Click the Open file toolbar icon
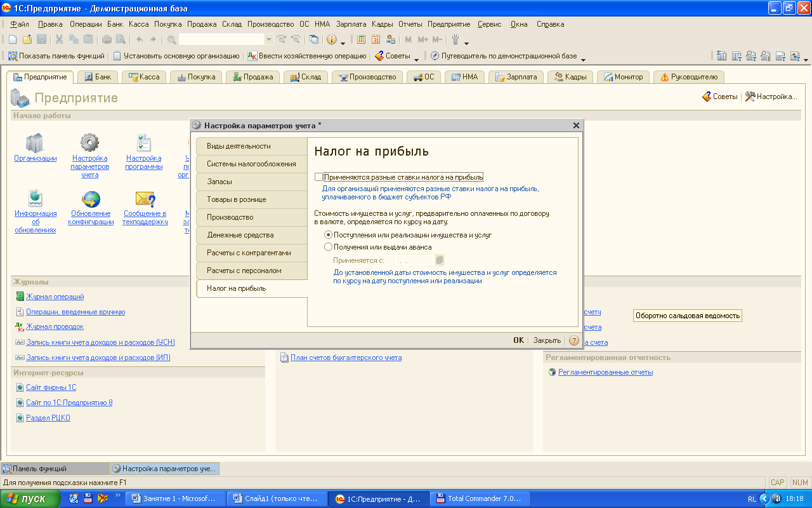 coord(27,39)
